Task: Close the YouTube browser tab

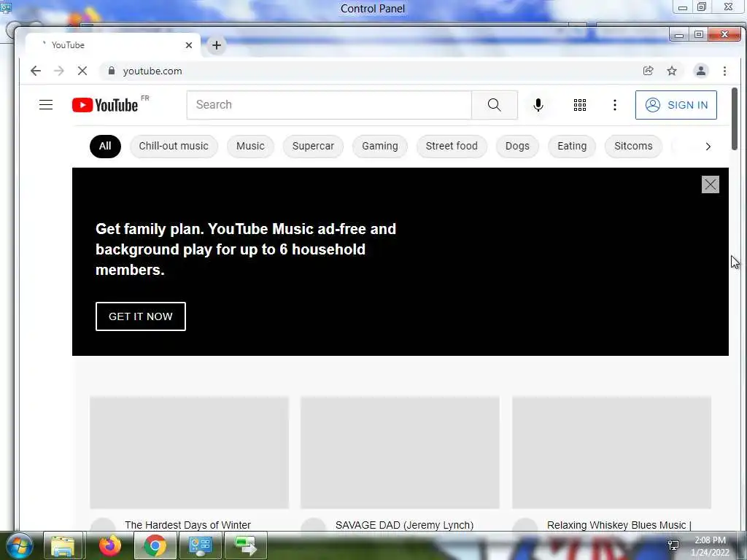Action: [x=189, y=45]
